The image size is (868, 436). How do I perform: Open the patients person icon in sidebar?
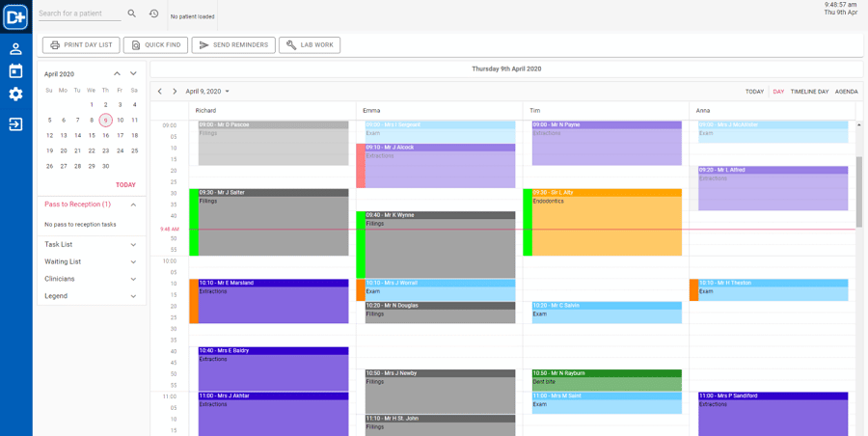click(15, 49)
